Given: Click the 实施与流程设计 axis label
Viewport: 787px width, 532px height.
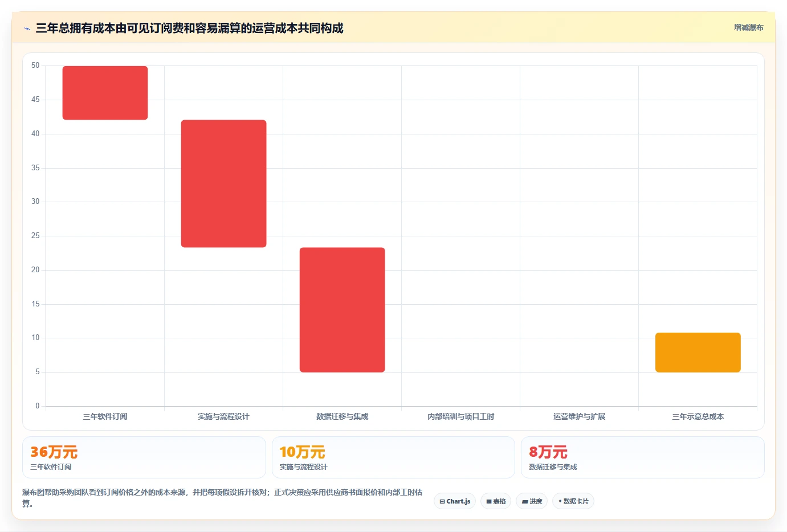Looking at the screenshot, I should [223, 416].
